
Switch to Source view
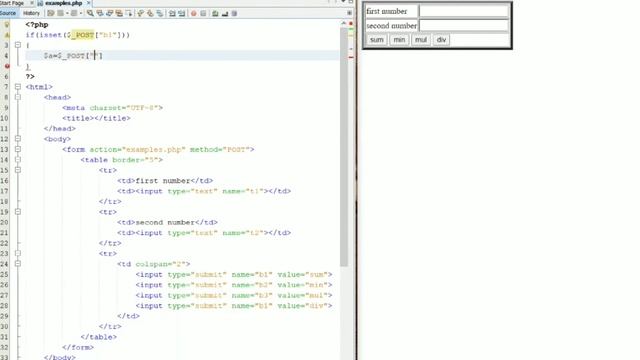(x=8, y=13)
